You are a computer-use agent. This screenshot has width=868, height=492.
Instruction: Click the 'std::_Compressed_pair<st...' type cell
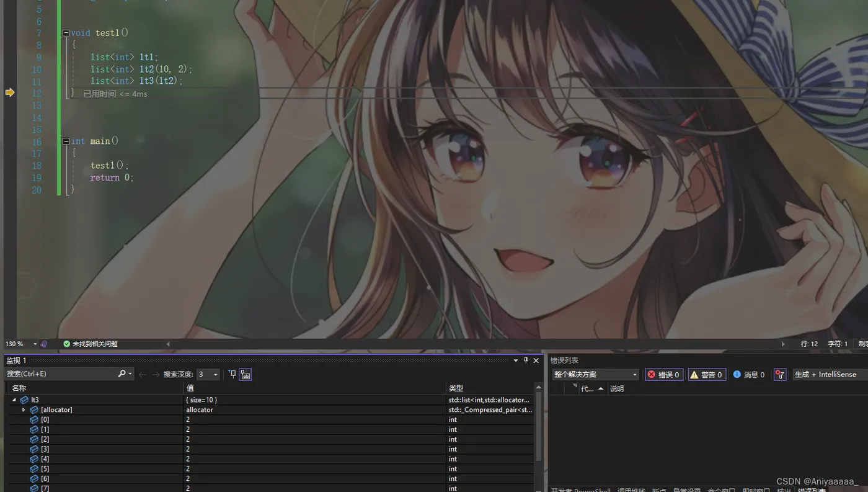[x=490, y=410]
